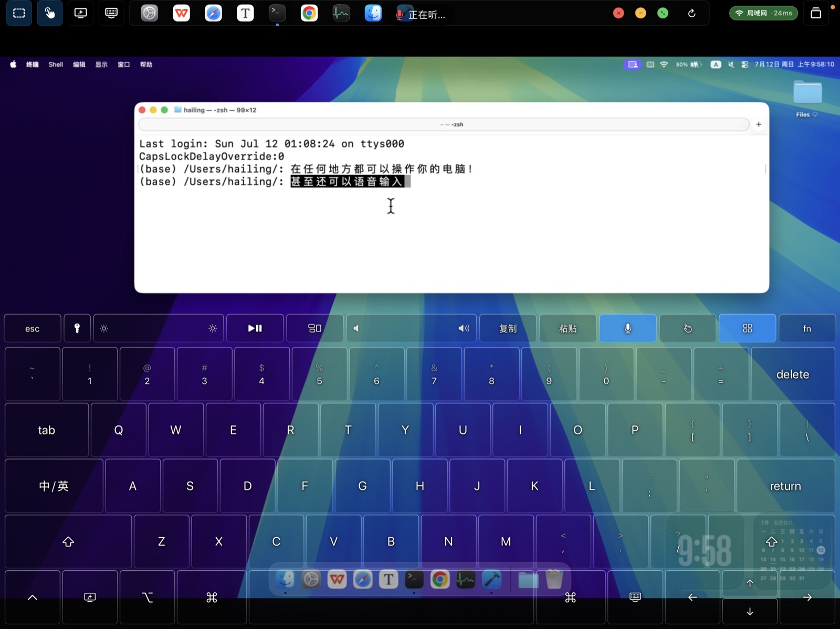Toggle the microphone voice input key
The width and height of the screenshot is (840, 629).
pos(628,328)
